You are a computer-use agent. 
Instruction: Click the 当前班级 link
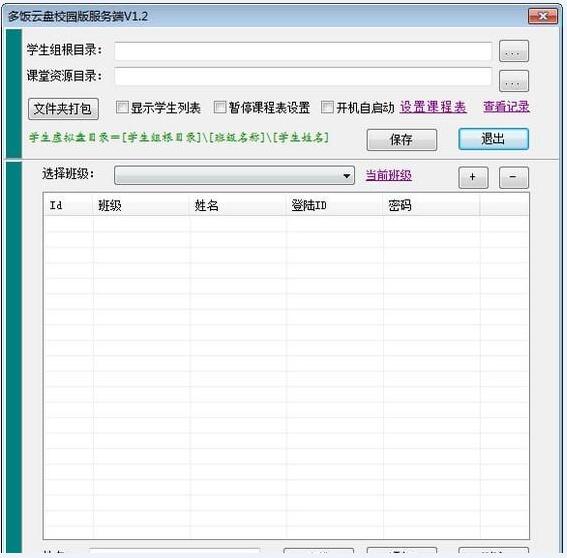(x=388, y=175)
